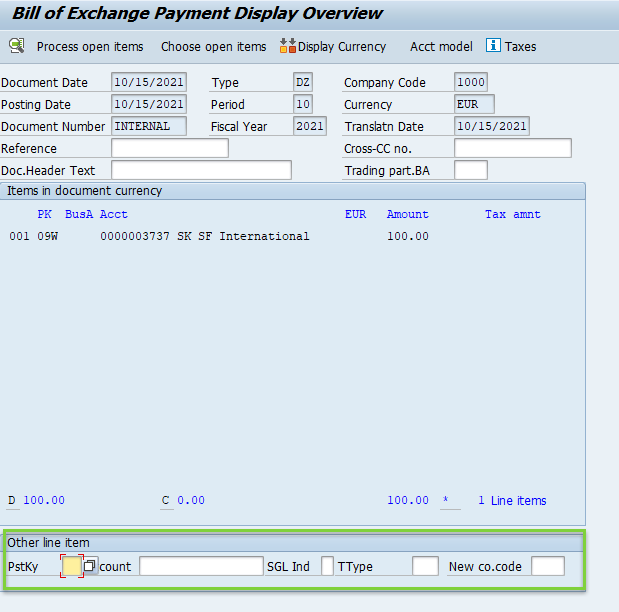Click the balance amount with asterisk

point(418,500)
